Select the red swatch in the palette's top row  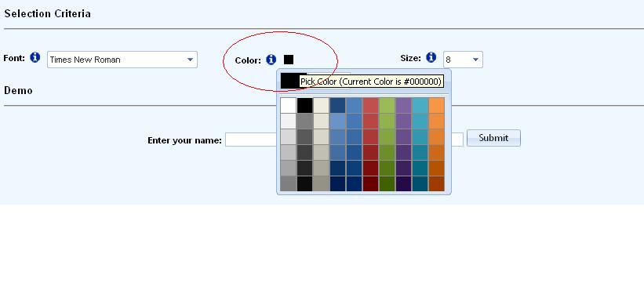(x=370, y=105)
